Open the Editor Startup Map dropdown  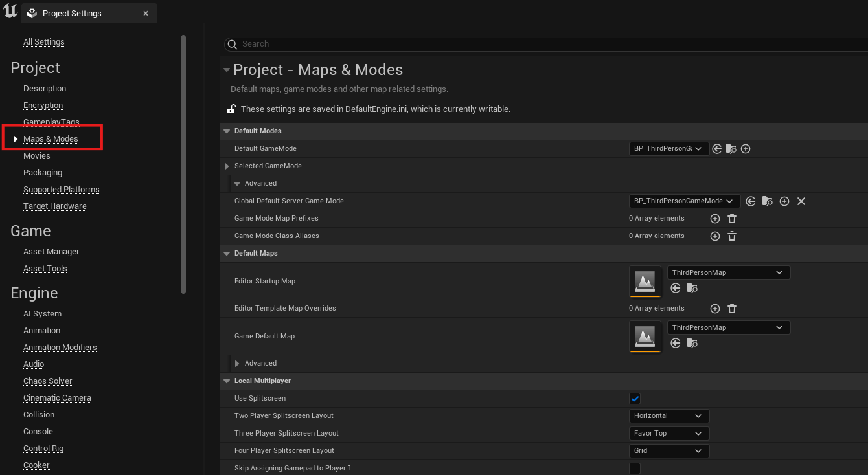pyautogui.click(x=728, y=272)
